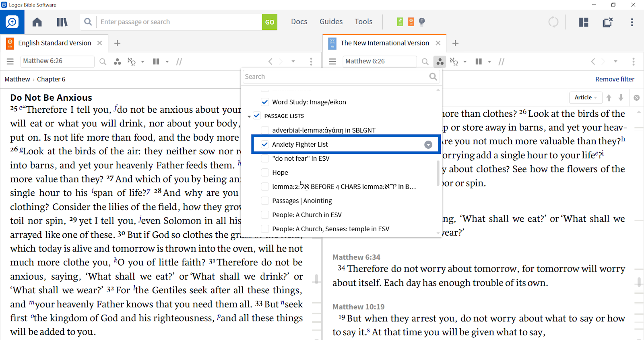Switch to English Standard Version tab
The height and width of the screenshot is (340, 644).
[54, 43]
